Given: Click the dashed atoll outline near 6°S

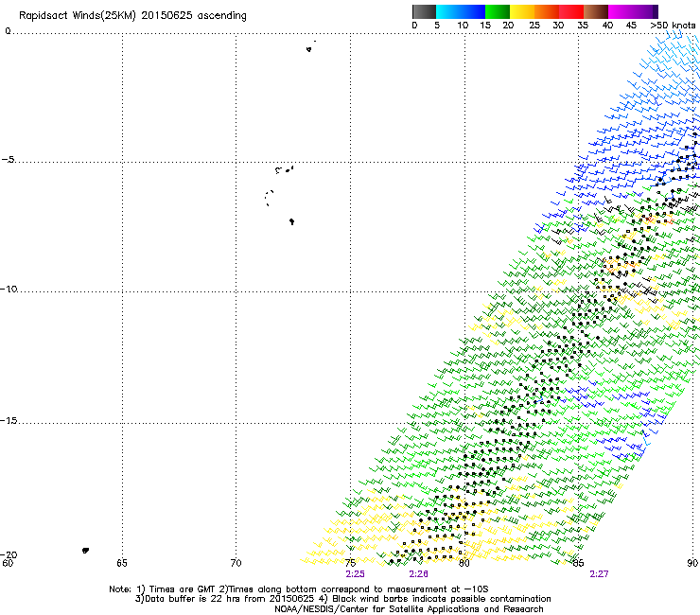Looking at the screenshot, I should (x=269, y=198).
